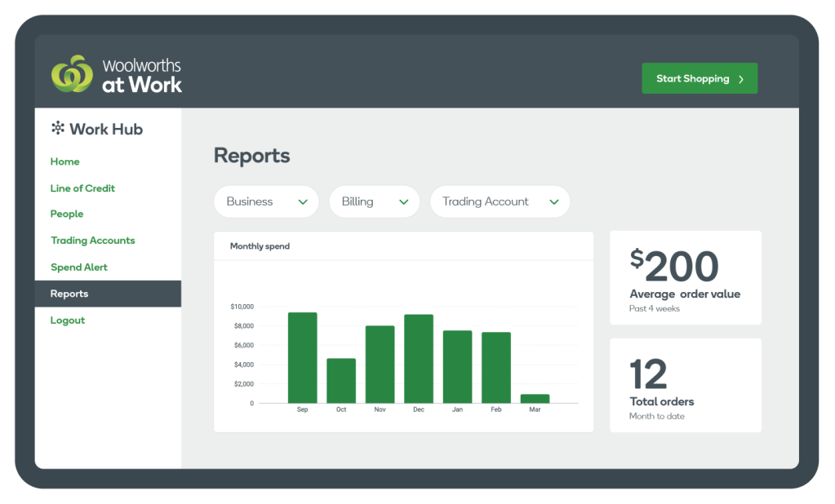Select the Dec bar in the chart
The height and width of the screenshot is (504, 835).
[419, 359]
